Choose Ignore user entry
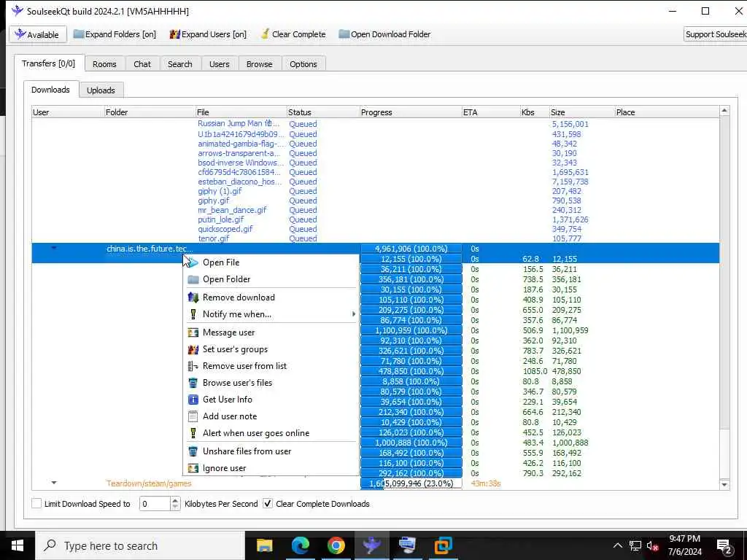 (x=271, y=468)
